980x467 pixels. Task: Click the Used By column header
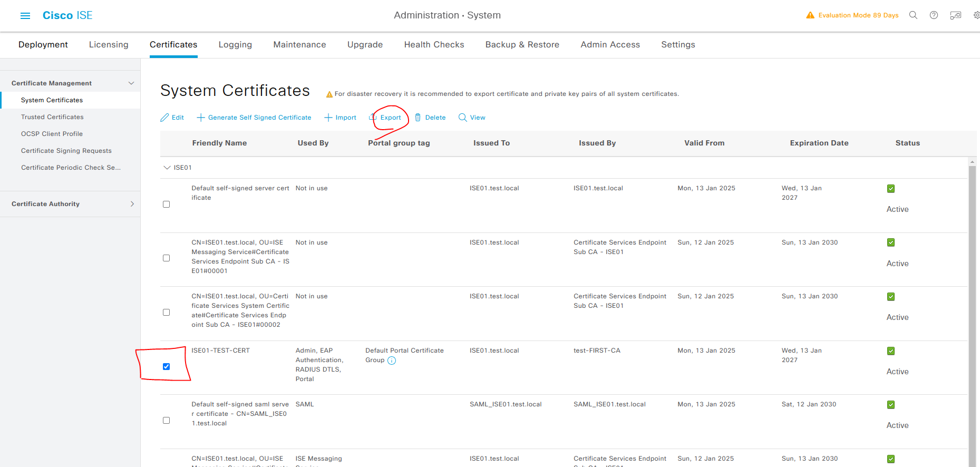[x=313, y=143]
